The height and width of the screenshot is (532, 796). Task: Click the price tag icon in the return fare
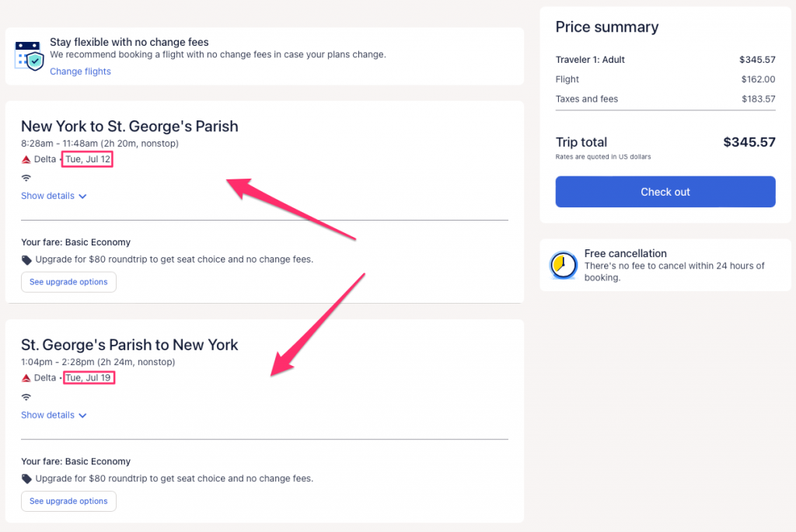click(x=26, y=479)
